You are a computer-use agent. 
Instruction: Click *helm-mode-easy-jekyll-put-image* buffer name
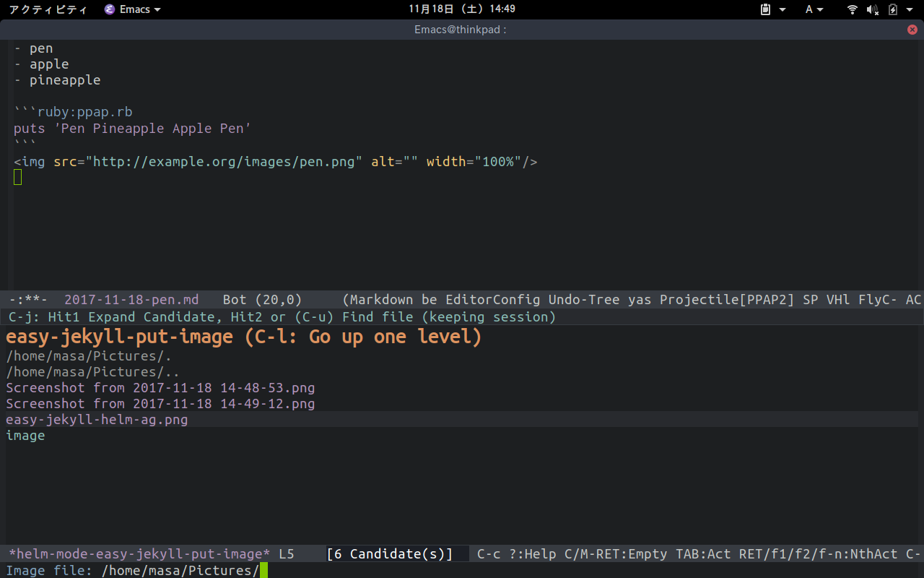click(139, 554)
